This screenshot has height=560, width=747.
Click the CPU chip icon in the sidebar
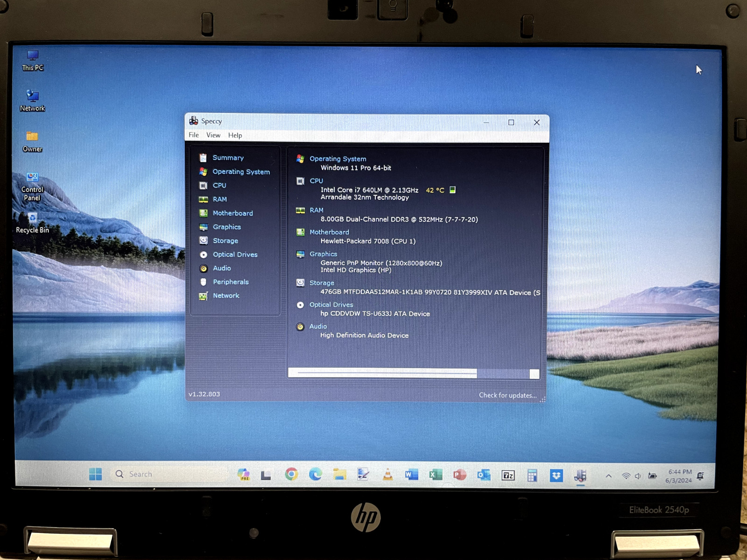point(203,185)
